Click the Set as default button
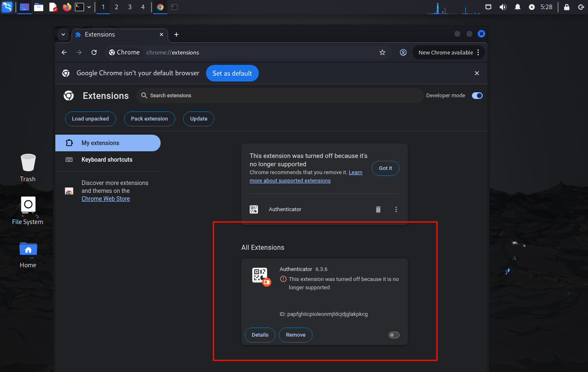This screenshot has height=372, width=588. [x=232, y=73]
